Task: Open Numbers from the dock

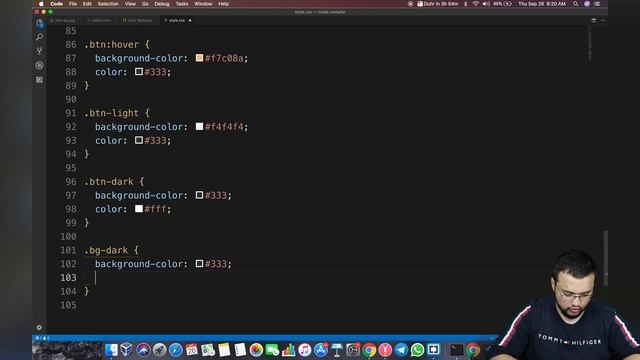Action: click(x=288, y=350)
